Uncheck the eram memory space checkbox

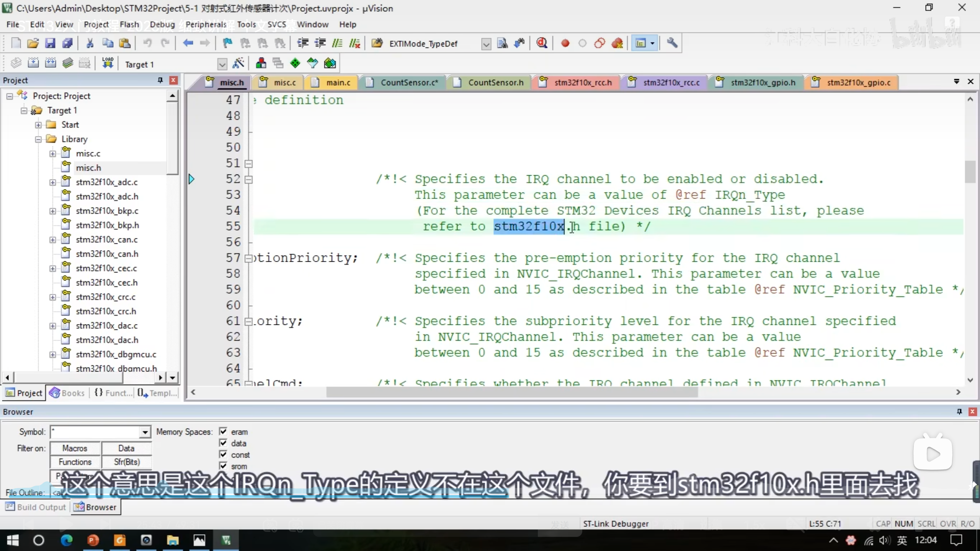click(x=223, y=431)
